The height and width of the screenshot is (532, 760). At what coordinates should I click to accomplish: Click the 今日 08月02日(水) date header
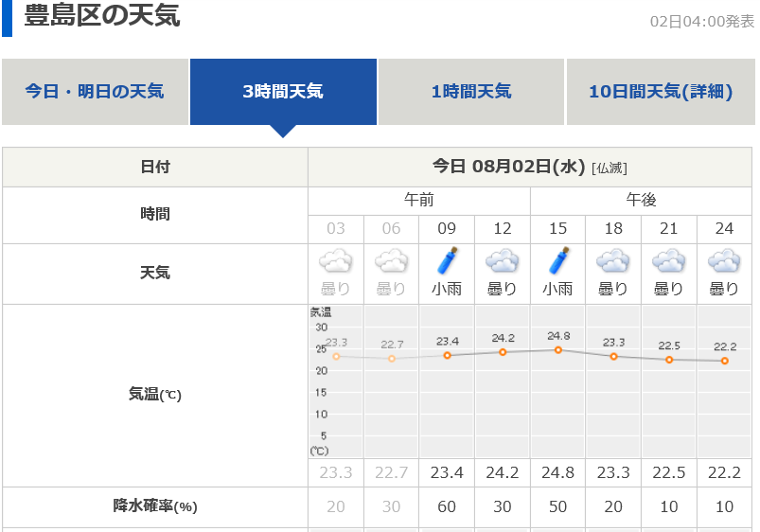pos(509,167)
